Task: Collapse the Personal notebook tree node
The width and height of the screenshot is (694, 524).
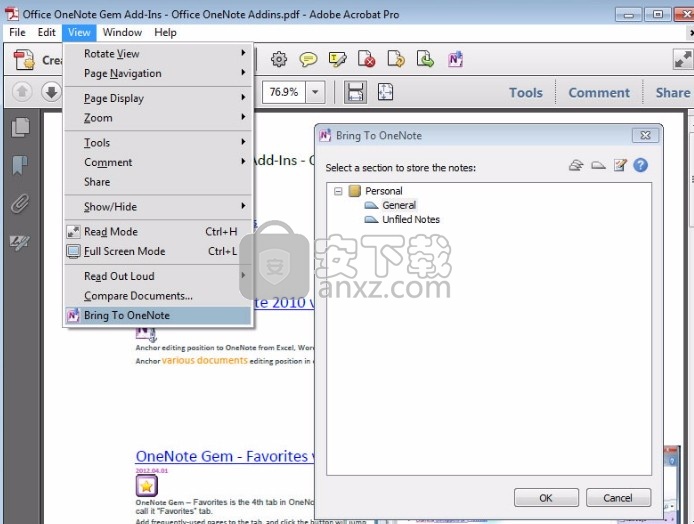Action: point(338,191)
